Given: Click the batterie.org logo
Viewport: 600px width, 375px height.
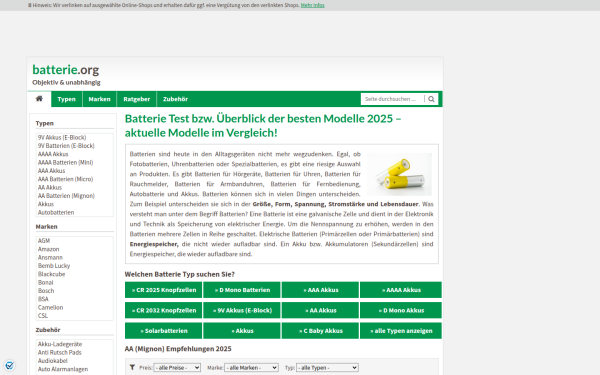Looking at the screenshot, I should point(65,70).
